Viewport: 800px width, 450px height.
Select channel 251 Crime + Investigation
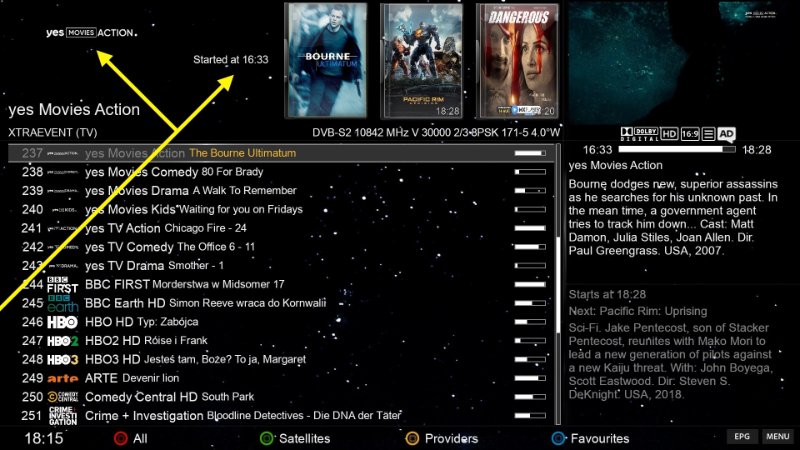click(x=281, y=416)
